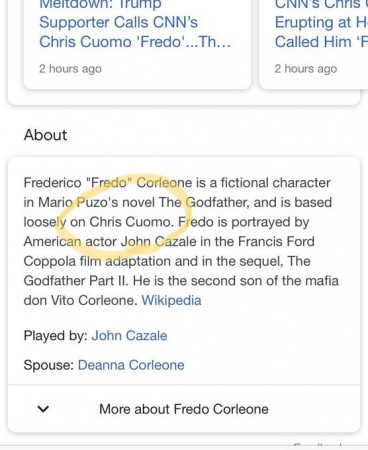Click the truncated "Meltdown: Trump" headline line
Image resolution: width=368 pixels, height=450 pixels.
click(100, 5)
